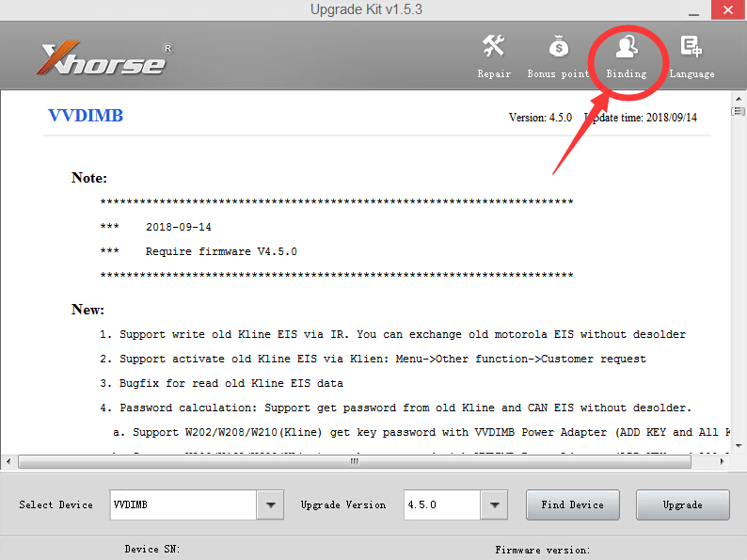Expand the Select Device dropdown arrow
Screen dimensions: 747x560
(x=271, y=504)
